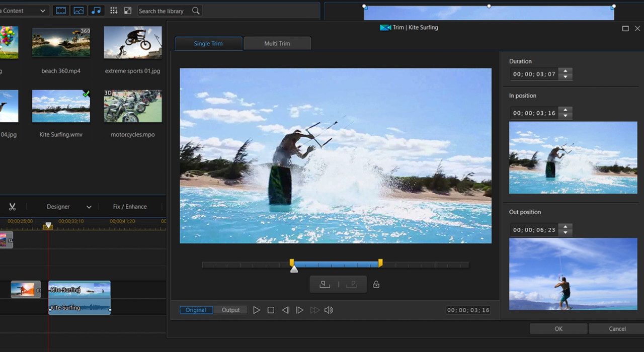Select the Kite Surfing.wmv thumbnail
Screen dimensions: 644x352
61,106
